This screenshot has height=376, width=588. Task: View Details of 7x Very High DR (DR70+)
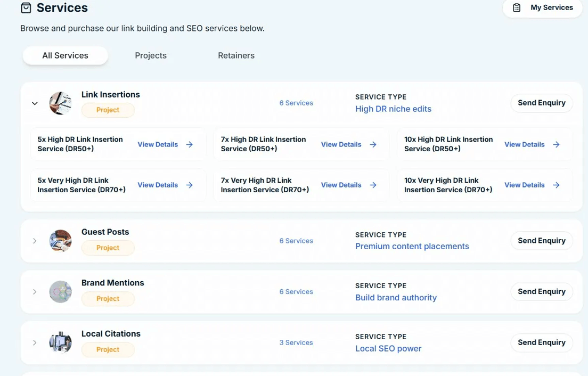tap(341, 185)
